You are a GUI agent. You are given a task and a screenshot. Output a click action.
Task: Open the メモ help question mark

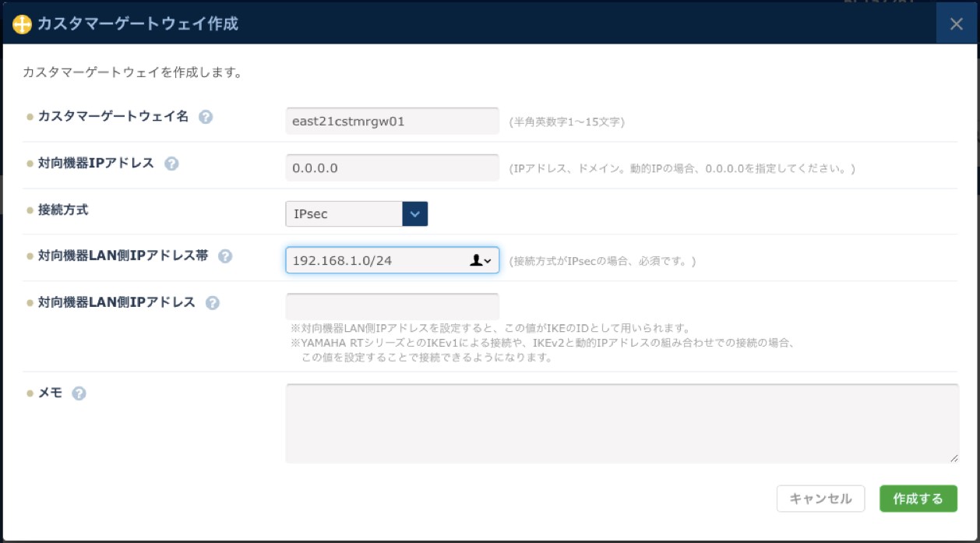click(x=79, y=393)
